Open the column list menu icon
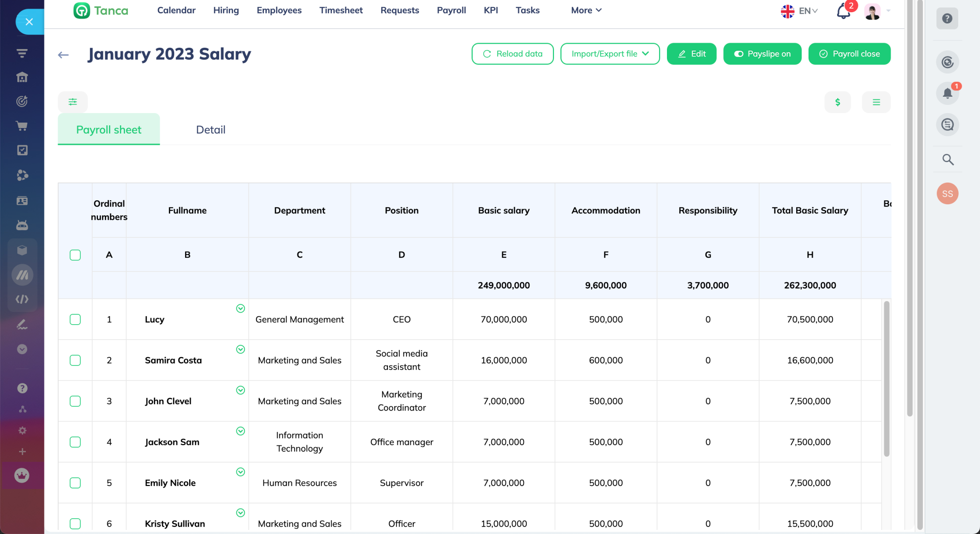 876,102
